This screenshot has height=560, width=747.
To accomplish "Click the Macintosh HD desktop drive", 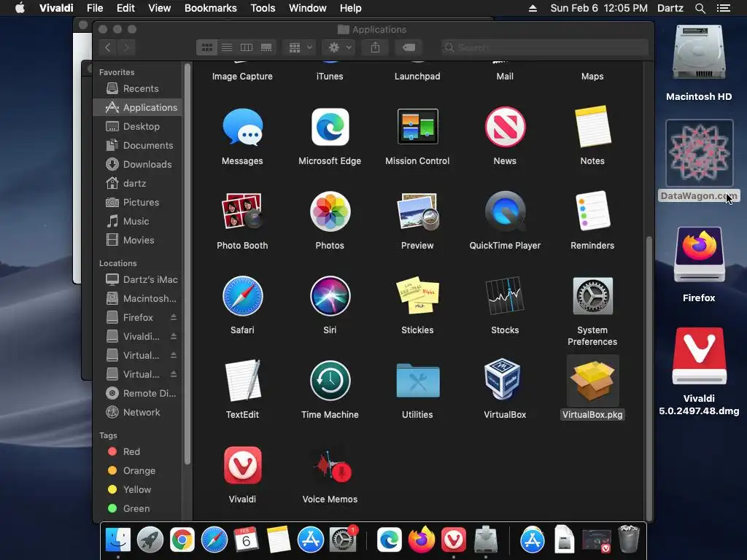I will 699,52.
